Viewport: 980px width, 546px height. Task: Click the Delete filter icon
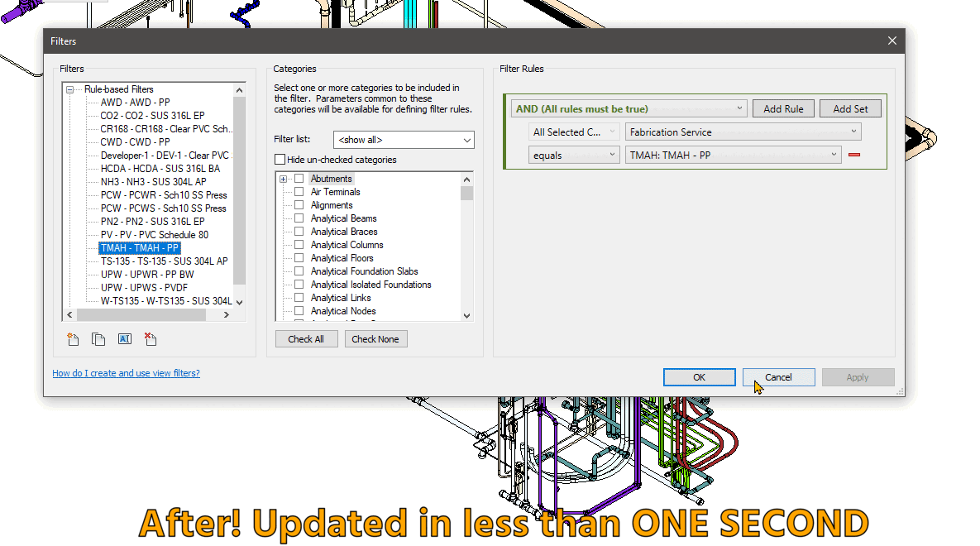[x=150, y=339]
